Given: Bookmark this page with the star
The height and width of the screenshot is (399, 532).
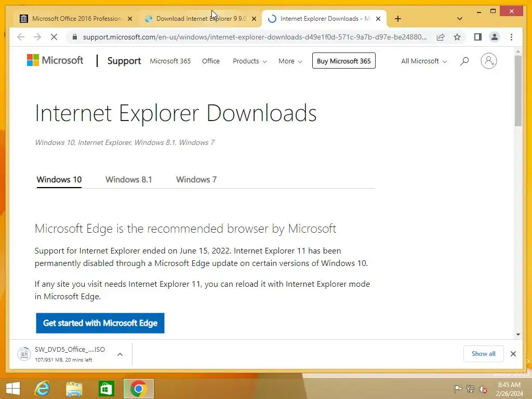Looking at the screenshot, I should (x=457, y=37).
